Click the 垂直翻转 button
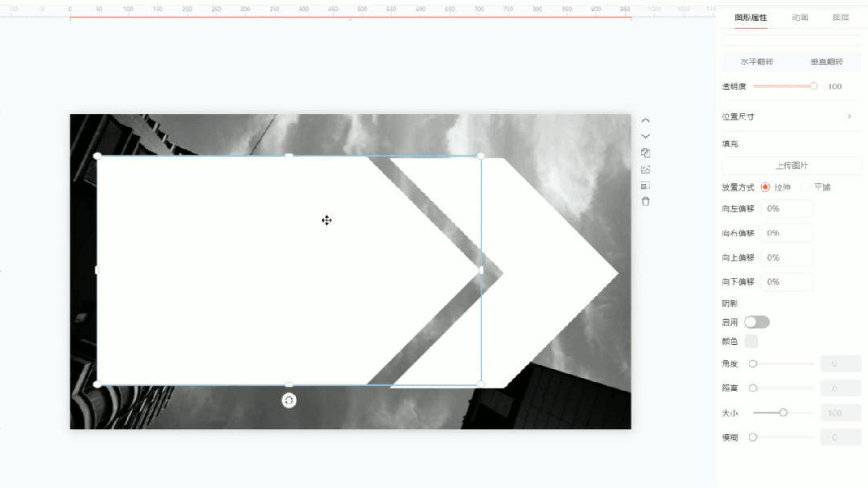Image resolution: width=868 pixels, height=488 pixels. [x=826, y=62]
